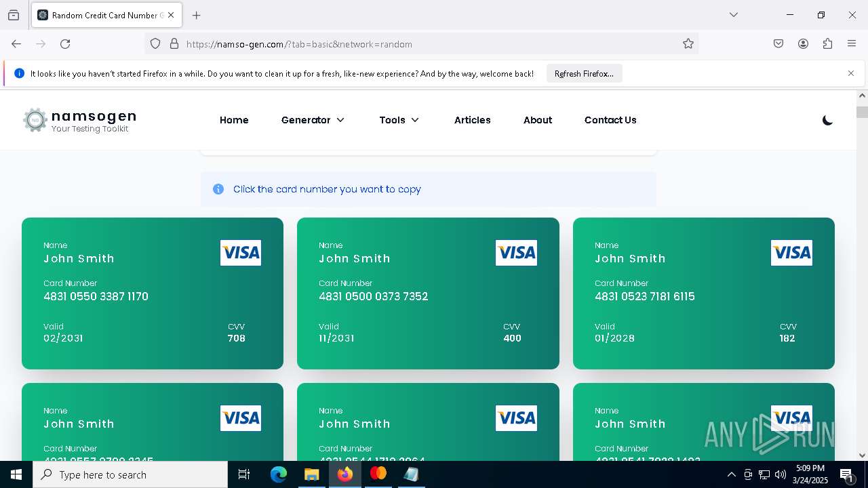This screenshot has height=488, width=868.
Task: Click VISA logo on card 4831 0550 3387 1170
Action: point(241,253)
